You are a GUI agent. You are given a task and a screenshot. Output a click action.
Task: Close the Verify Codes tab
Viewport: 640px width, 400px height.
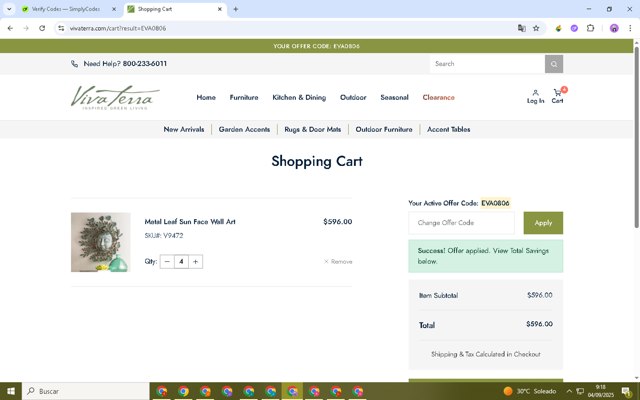click(x=114, y=9)
